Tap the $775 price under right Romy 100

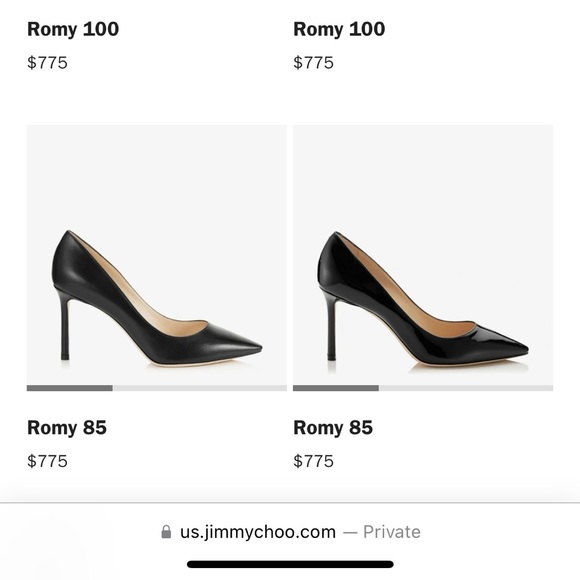coord(313,63)
